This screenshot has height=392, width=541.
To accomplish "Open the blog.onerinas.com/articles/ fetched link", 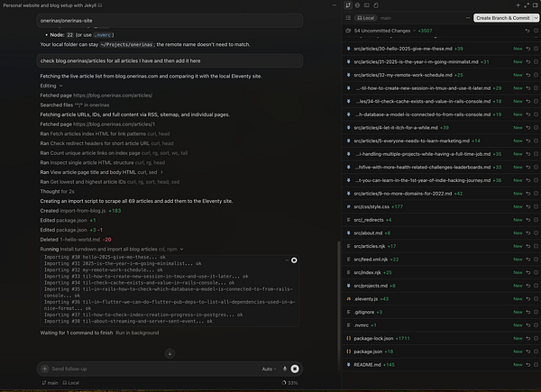I will 113,96.
